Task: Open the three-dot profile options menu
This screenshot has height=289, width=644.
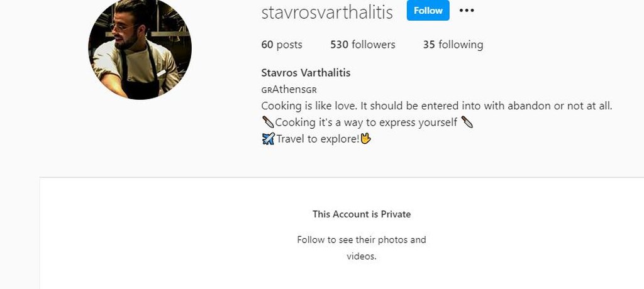Action: (467, 10)
